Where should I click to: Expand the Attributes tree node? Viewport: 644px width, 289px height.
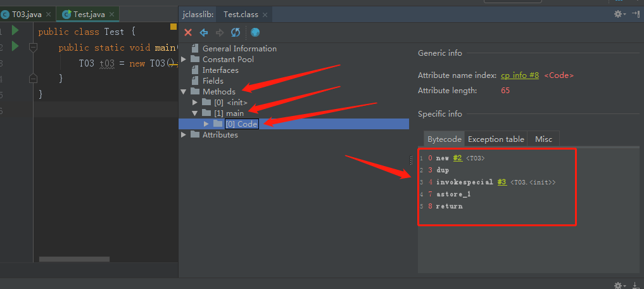pyautogui.click(x=184, y=135)
